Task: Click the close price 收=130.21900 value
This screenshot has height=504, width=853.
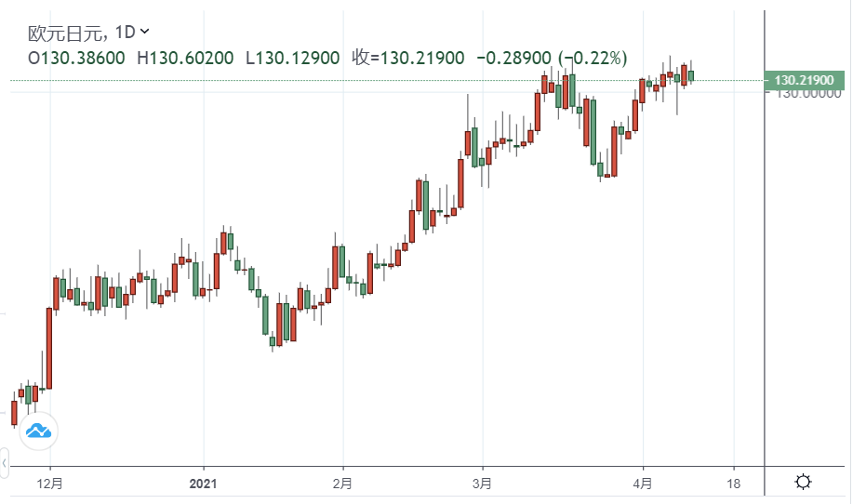Action: pos(408,58)
